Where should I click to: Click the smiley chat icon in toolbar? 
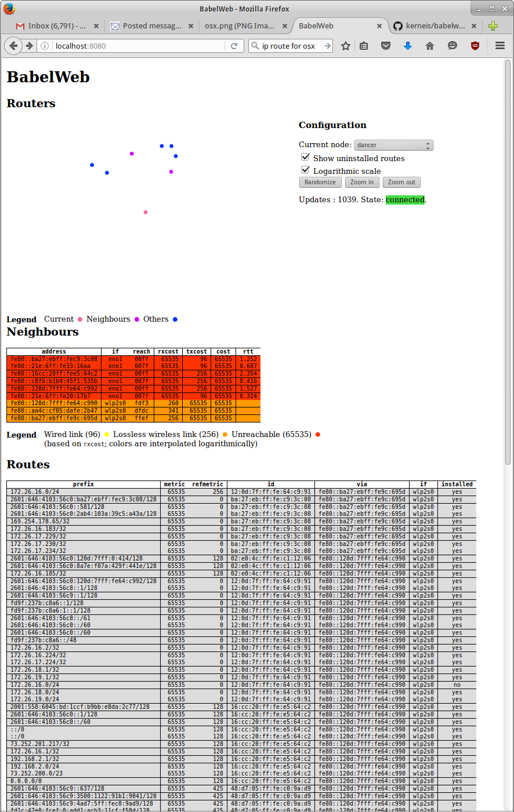453,46
